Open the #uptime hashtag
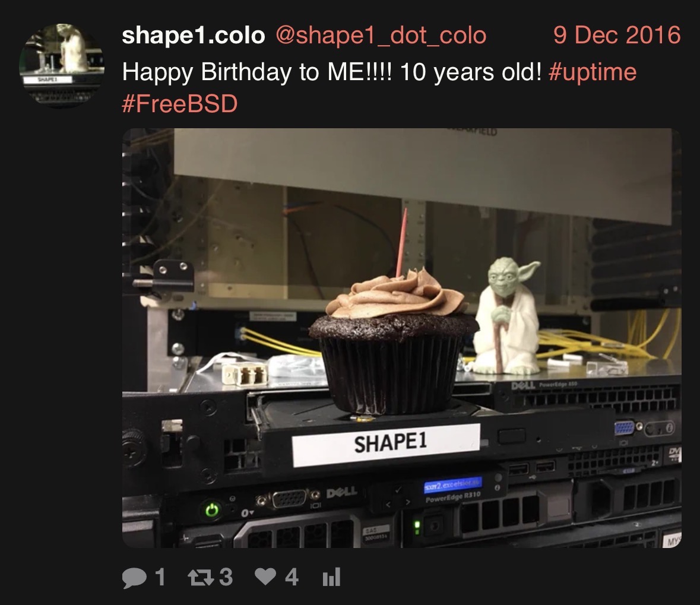Screen dimensions: 700x605 (593, 72)
